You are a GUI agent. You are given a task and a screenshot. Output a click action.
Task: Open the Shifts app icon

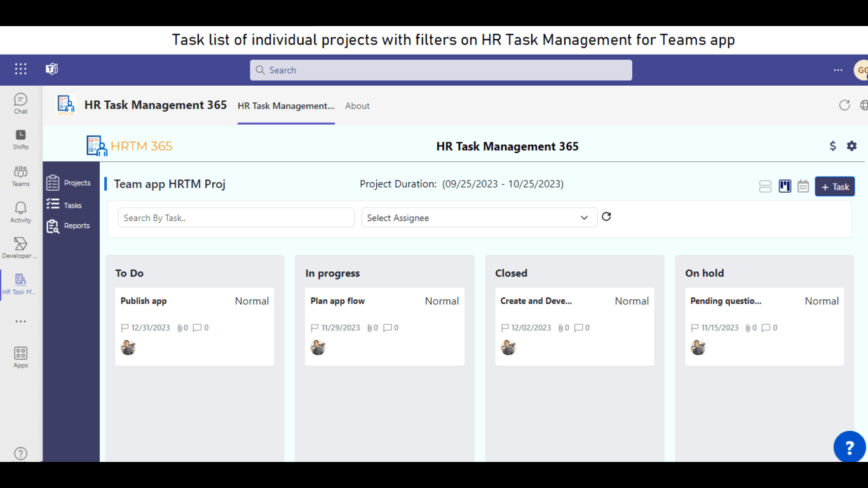click(20, 139)
